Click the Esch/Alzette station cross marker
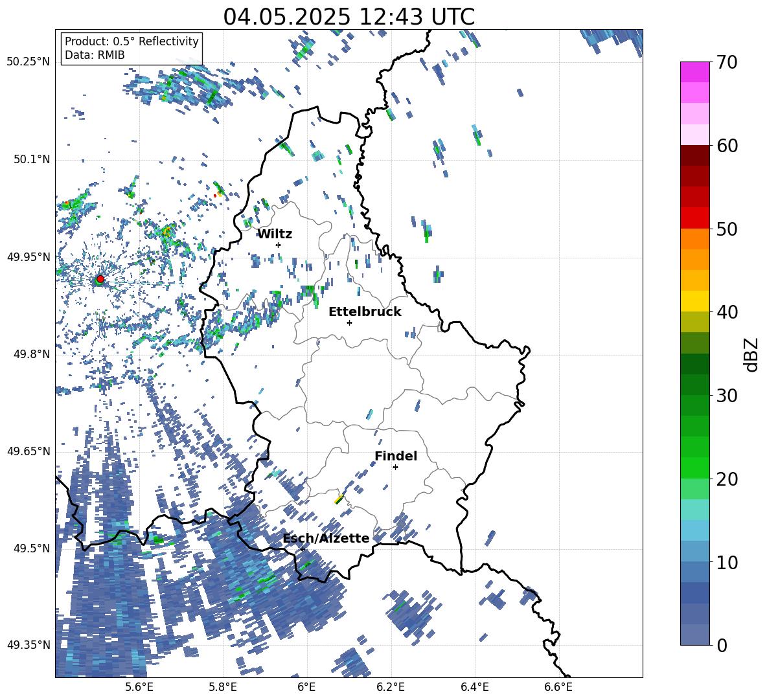Viewport: 767px width, 700px height. 303,549
